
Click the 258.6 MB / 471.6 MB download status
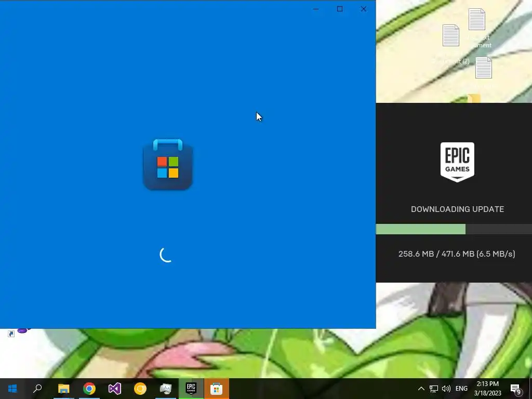click(457, 254)
